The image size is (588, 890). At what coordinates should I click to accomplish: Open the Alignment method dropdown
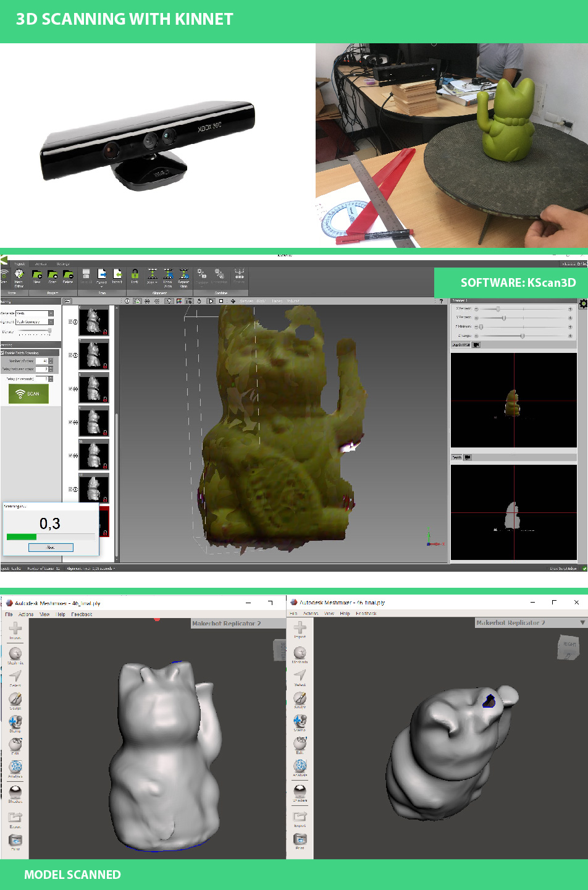(35, 322)
